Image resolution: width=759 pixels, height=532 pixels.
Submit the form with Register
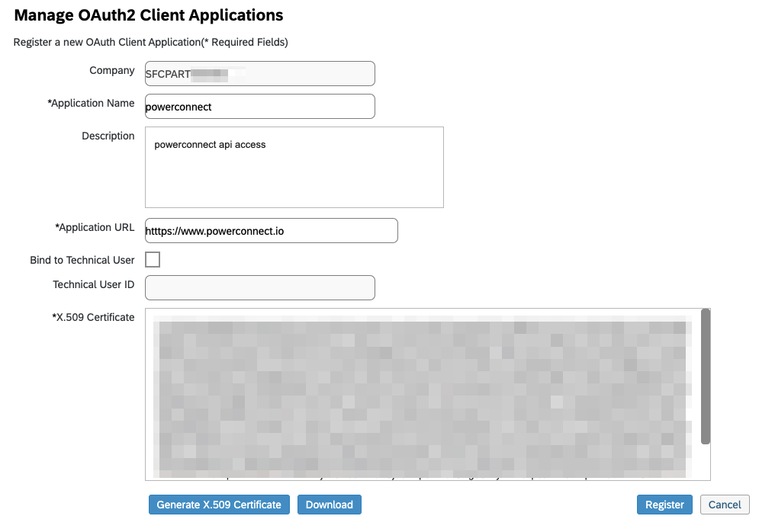(664, 505)
